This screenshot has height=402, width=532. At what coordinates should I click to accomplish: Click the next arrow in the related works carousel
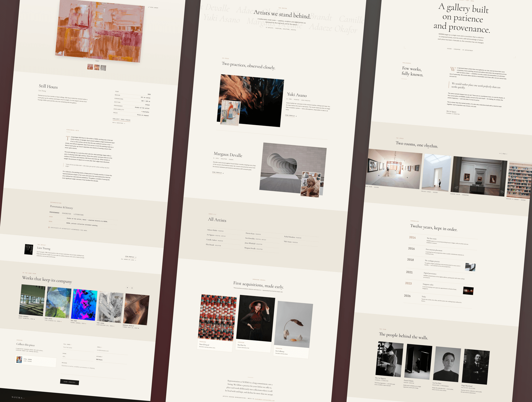pos(132,288)
